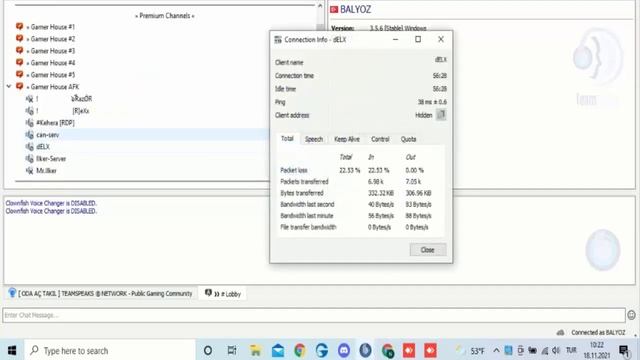The width and height of the screenshot is (640, 360).
Task: Select user Mr.ilker
Action: [46, 171]
